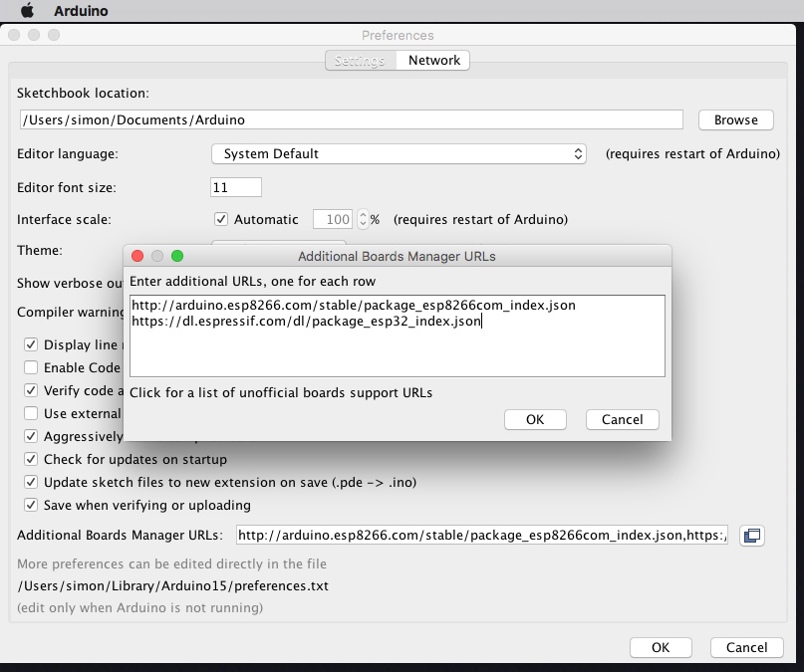Click the Apple menu icon
Image resolution: width=804 pixels, height=672 pixels.
27,11
